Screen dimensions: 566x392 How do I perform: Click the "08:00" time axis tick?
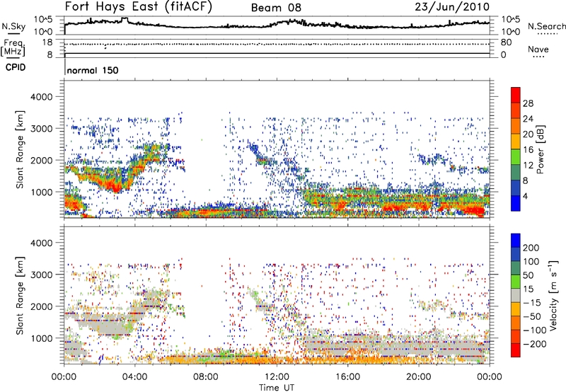pos(206,377)
